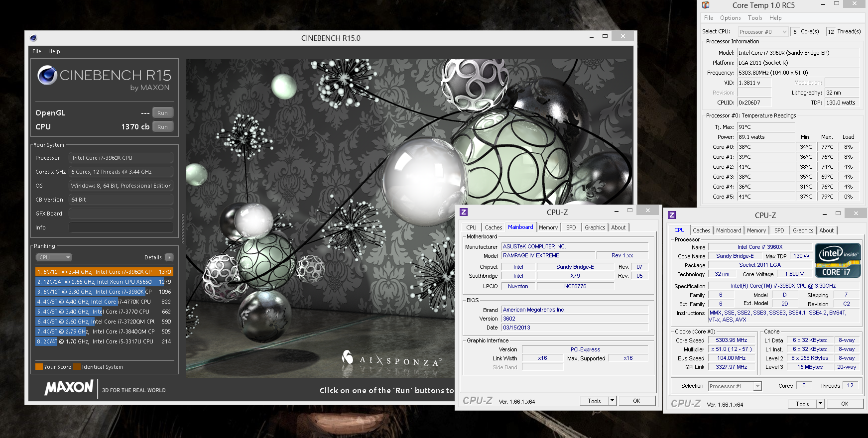This screenshot has width=868, height=438.
Task: Open the Tools arrow in CPU-Z CPU window
Action: pyautogui.click(x=821, y=404)
